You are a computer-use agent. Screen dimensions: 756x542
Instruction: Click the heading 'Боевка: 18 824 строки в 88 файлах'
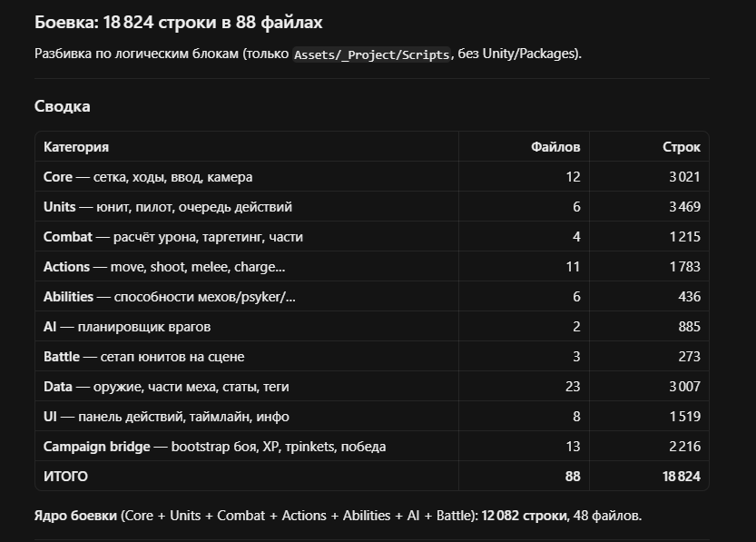pyautogui.click(x=179, y=22)
